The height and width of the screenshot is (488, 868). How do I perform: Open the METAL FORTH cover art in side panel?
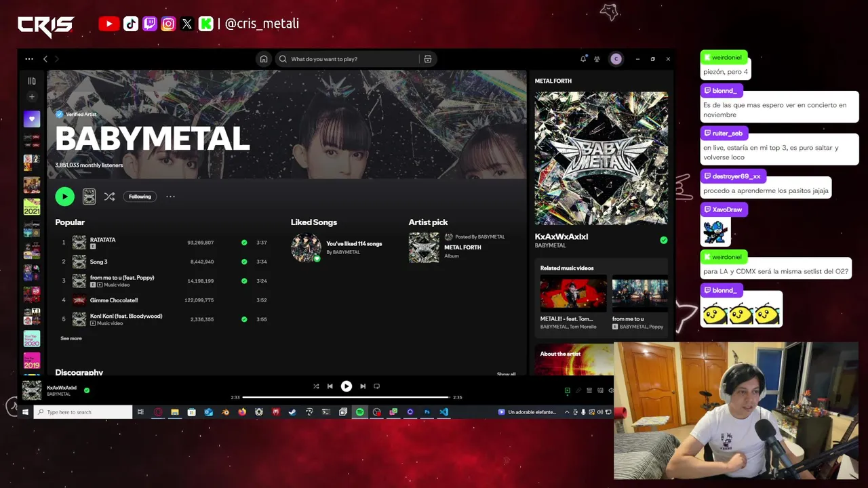coord(601,159)
